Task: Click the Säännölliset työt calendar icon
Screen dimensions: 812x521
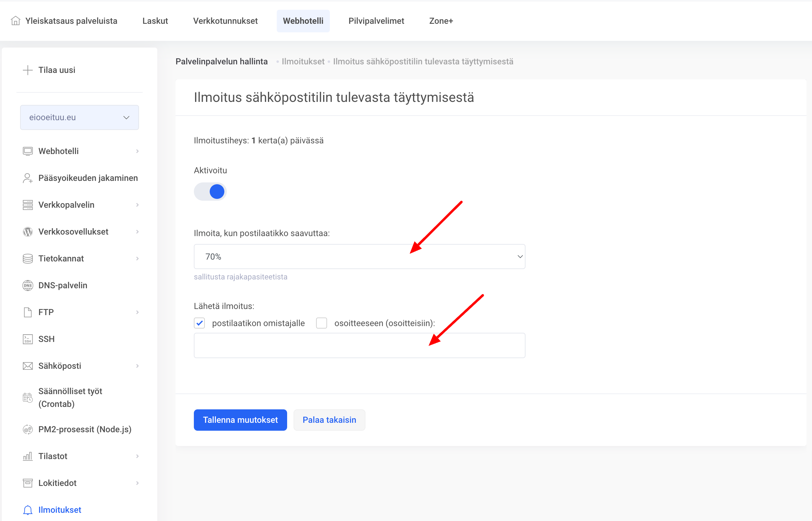Action: (28, 397)
